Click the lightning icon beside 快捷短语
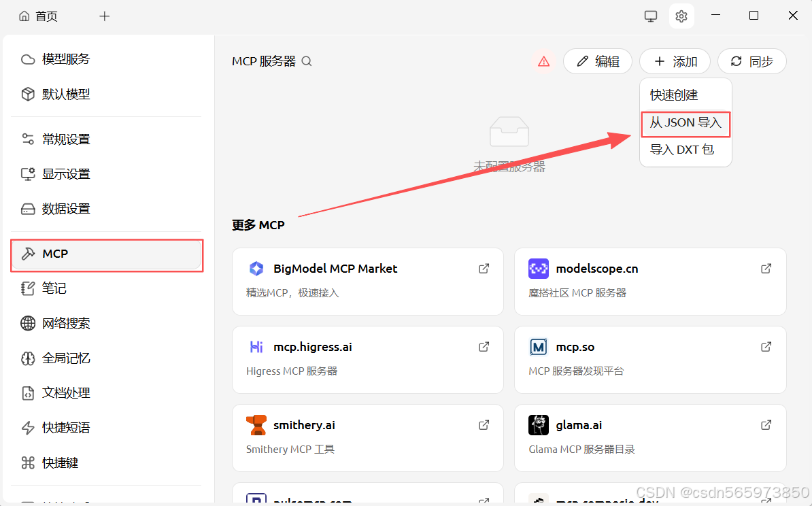This screenshot has height=506, width=812. tap(28, 428)
